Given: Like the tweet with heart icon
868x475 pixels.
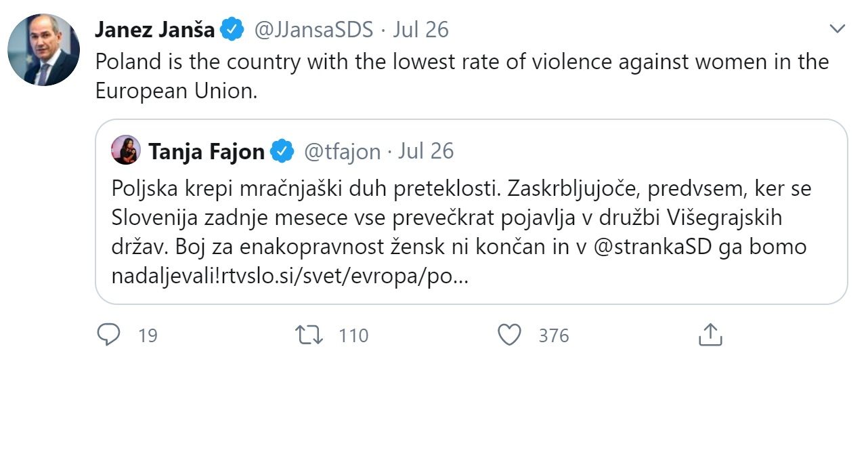Looking at the screenshot, I should [x=509, y=335].
